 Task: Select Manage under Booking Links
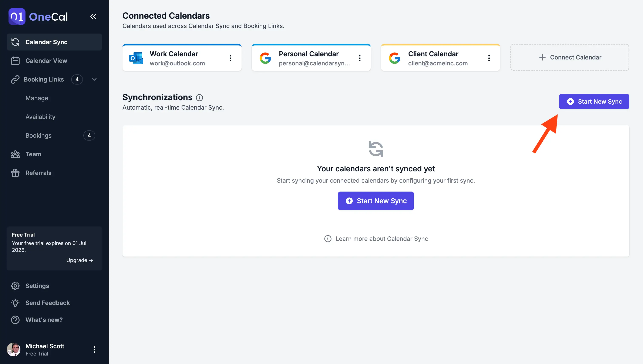click(37, 98)
